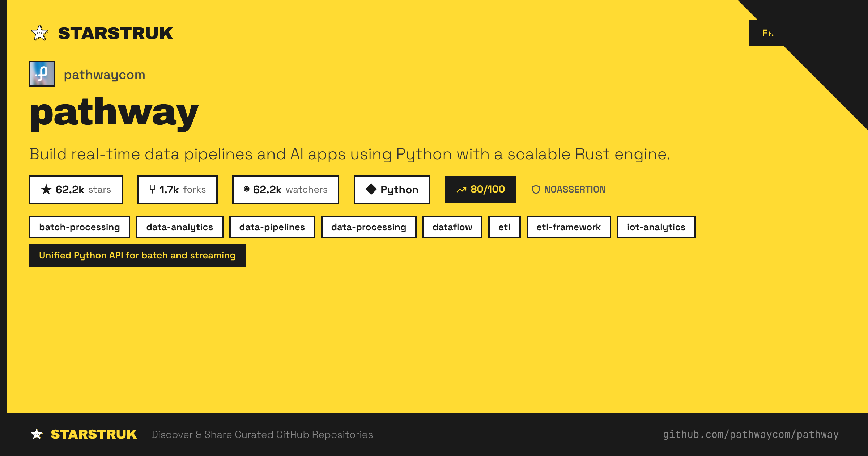Select the iot-analytics topic tag
This screenshot has height=456, width=868.
[656, 227]
